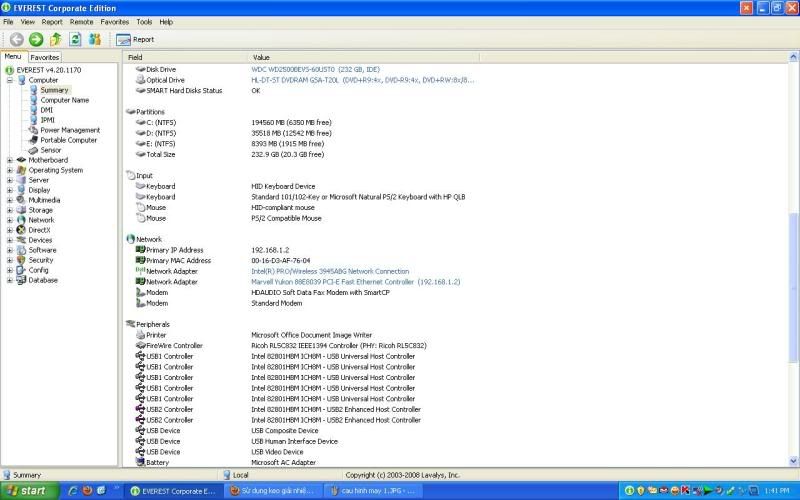
Task: Click the Security shield icon
Action: (x=21, y=260)
